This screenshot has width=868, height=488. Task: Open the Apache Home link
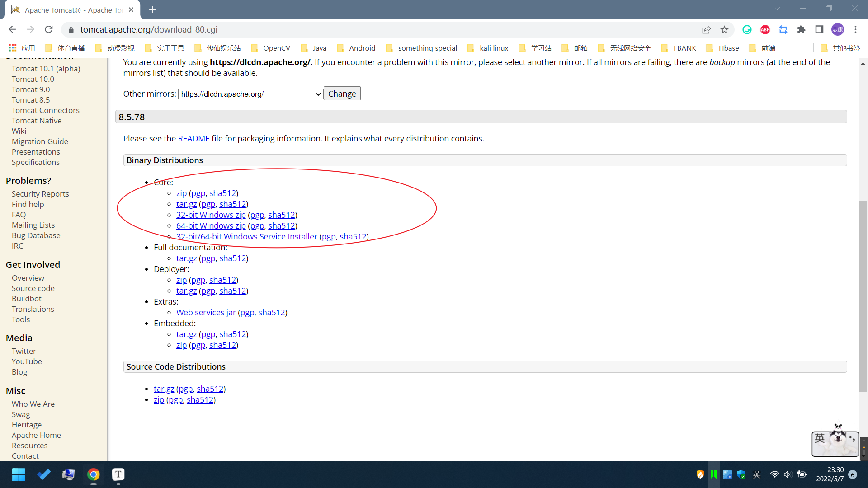coord(36,435)
